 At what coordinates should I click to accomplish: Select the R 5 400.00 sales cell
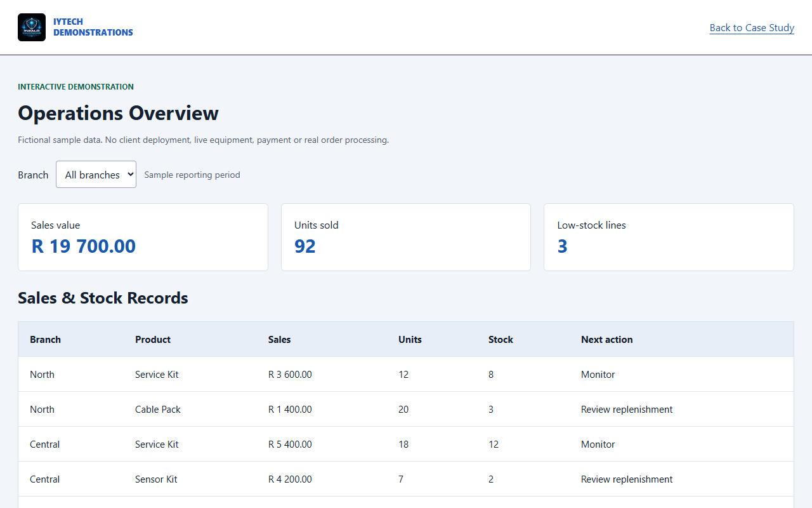click(290, 444)
